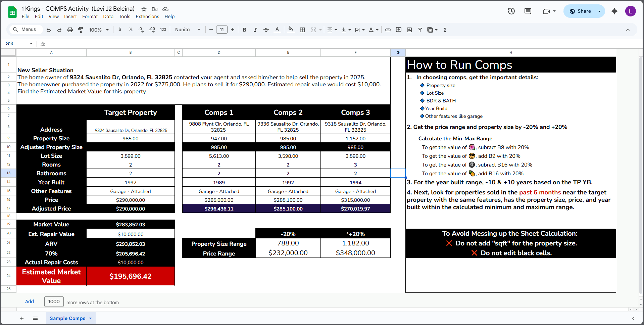Print the spreadsheet via printer icon
Image resolution: width=644 pixels, height=325 pixels.
point(70,30)
